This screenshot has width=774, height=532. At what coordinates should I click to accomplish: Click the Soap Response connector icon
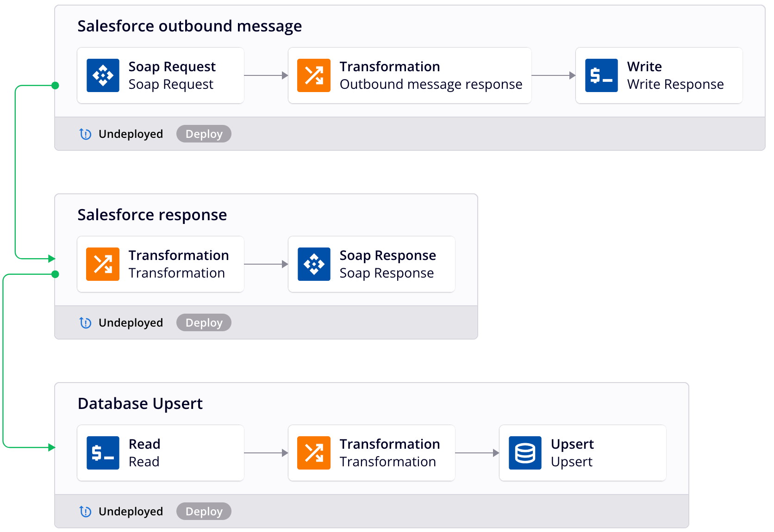(314, 264)
